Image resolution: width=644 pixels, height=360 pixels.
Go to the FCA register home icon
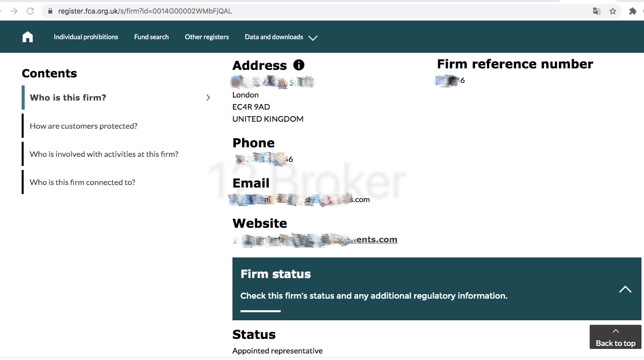[x=28, y=37]
